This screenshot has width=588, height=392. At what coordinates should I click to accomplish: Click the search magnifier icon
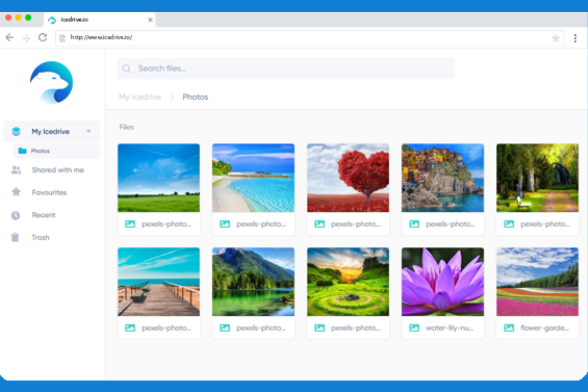tap(126, 69)
